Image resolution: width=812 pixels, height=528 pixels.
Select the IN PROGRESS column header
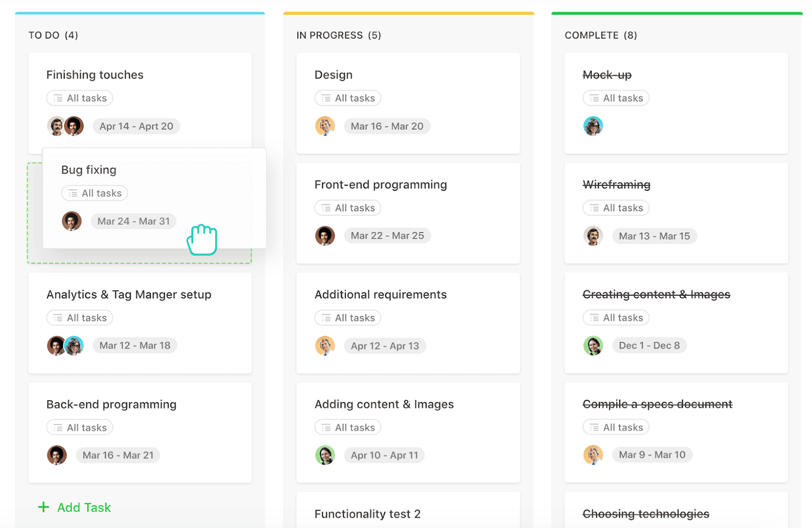point(339,36)
